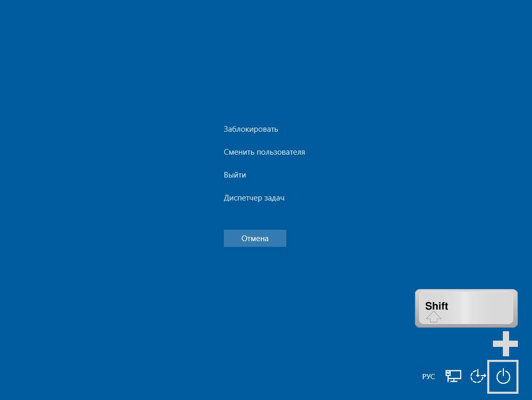Click the Отмена button
The width and height of the screenshot is (532, 400).
click(x=255, y=239)
